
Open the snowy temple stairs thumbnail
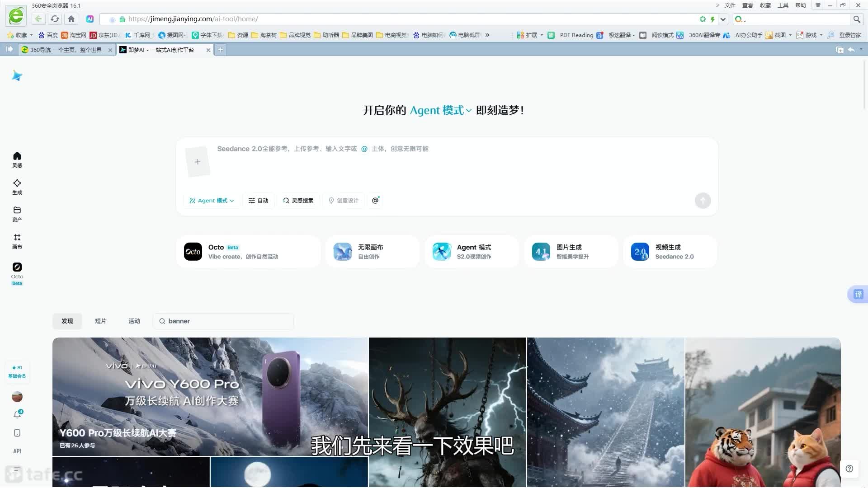coord(606,412)
